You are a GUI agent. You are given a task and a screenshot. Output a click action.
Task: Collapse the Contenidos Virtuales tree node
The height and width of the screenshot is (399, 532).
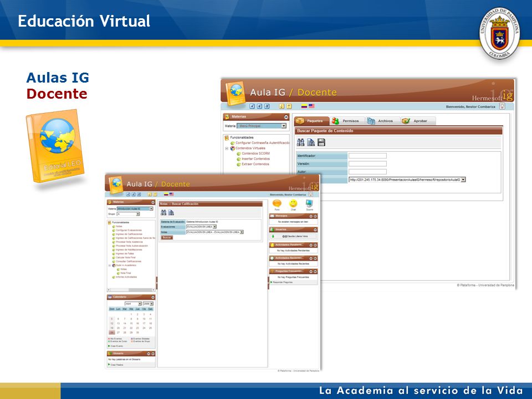[x=227, y=149]
